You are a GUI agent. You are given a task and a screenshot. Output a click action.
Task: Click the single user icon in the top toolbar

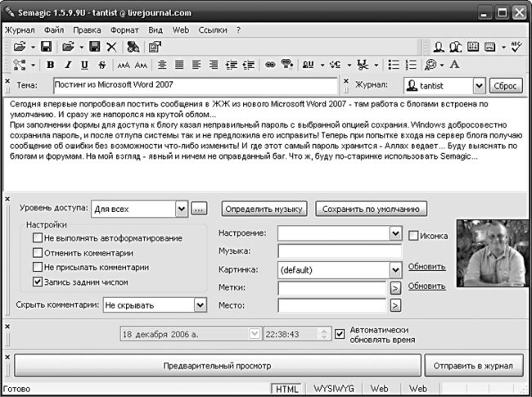[x=439, y=47]
